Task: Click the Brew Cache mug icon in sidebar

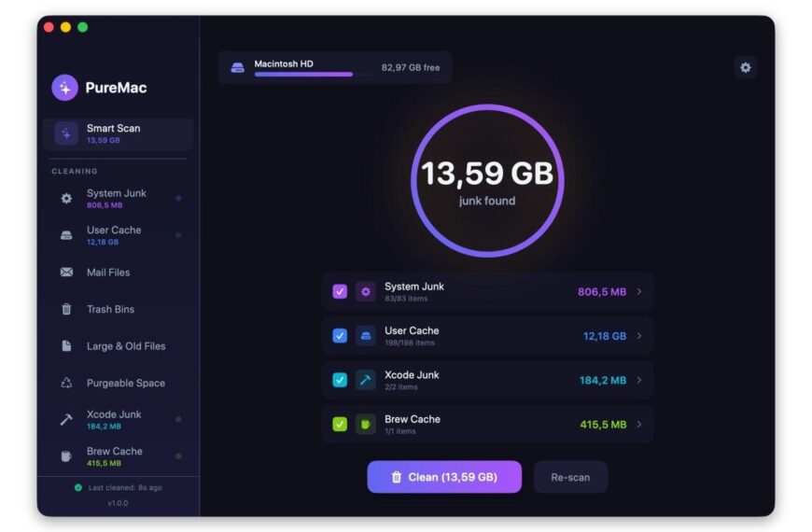Action: [x=66, y=456]
